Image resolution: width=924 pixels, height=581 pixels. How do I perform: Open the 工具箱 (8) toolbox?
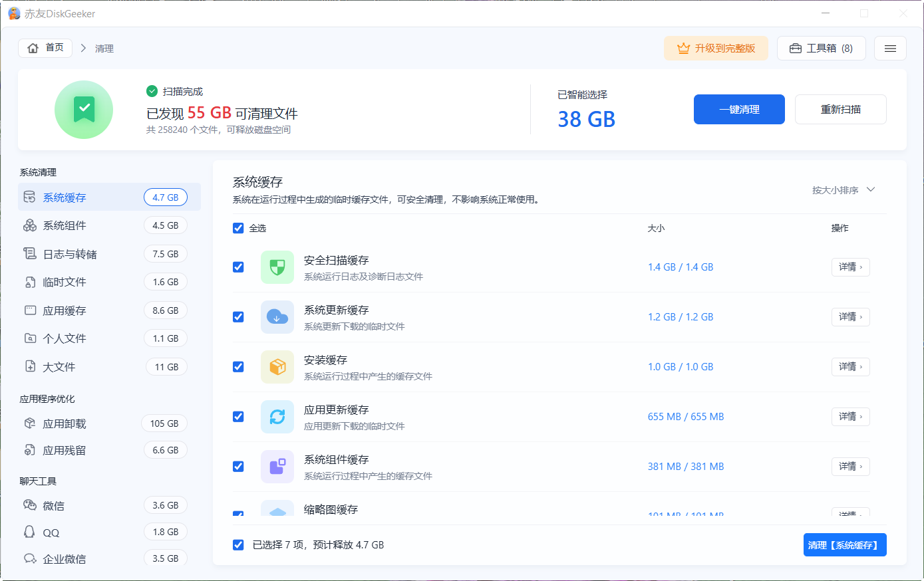pos(822,49)
